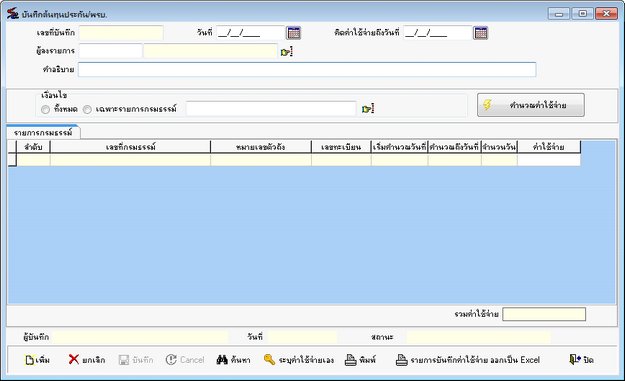Click the วันที่ date input field
The image size is (625, 381).
[250, 33]
